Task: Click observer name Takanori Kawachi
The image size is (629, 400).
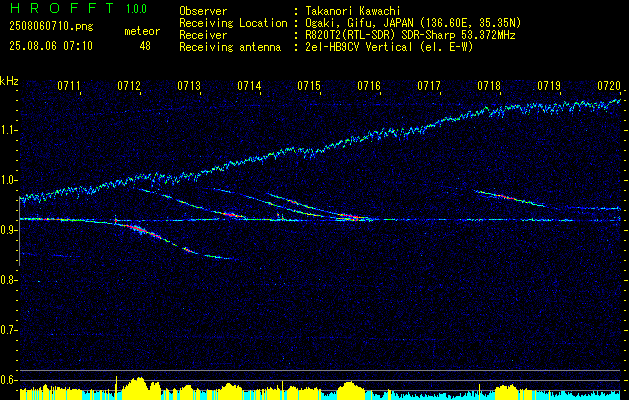Action: point(353,11)
